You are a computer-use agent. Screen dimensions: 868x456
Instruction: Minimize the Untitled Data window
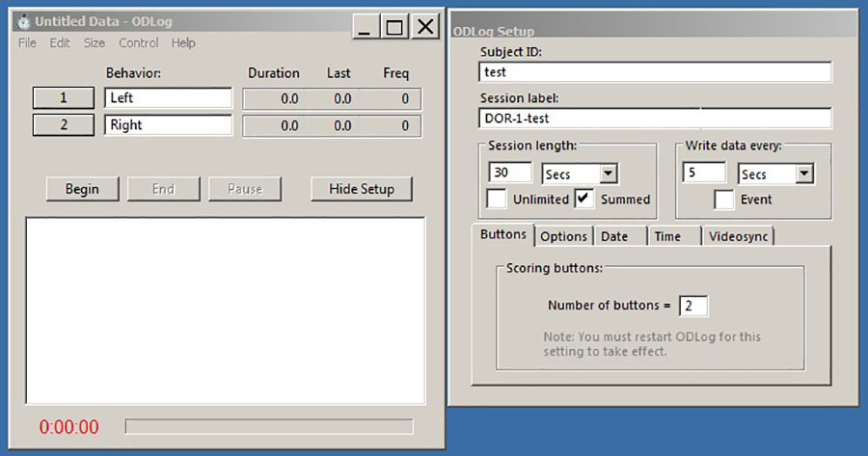(366, 27)
